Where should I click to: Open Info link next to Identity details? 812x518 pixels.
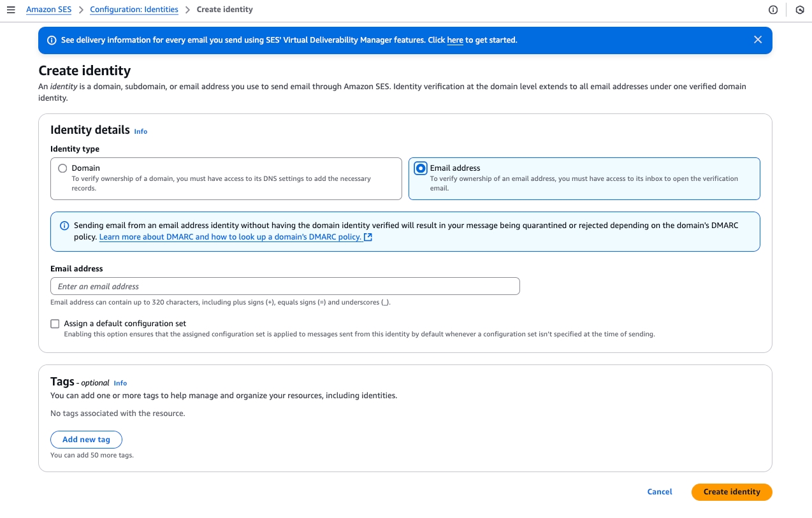coord(140,131)
